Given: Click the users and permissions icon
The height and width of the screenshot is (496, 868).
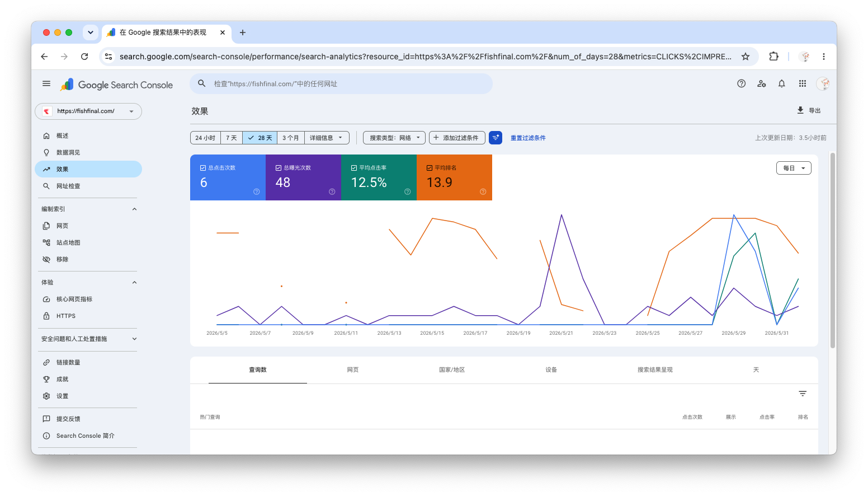Looking at the screenshot, I should (761, 83).
